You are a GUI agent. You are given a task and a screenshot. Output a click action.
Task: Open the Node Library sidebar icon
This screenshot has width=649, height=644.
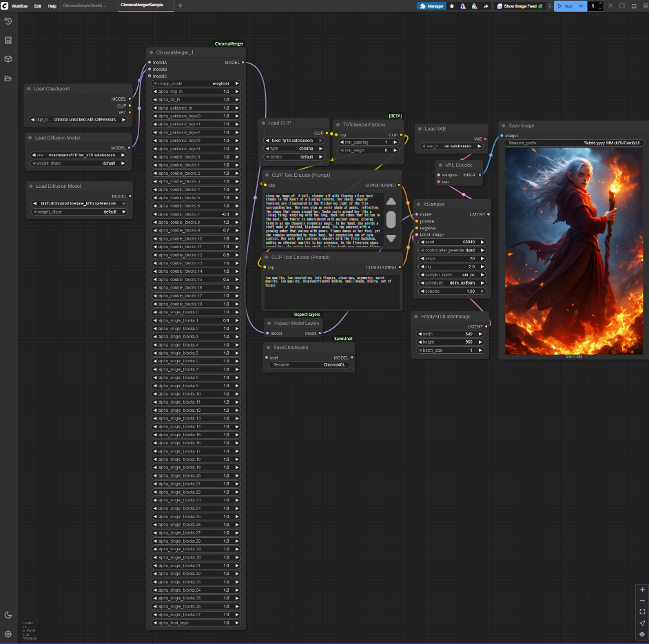(8, 40)
